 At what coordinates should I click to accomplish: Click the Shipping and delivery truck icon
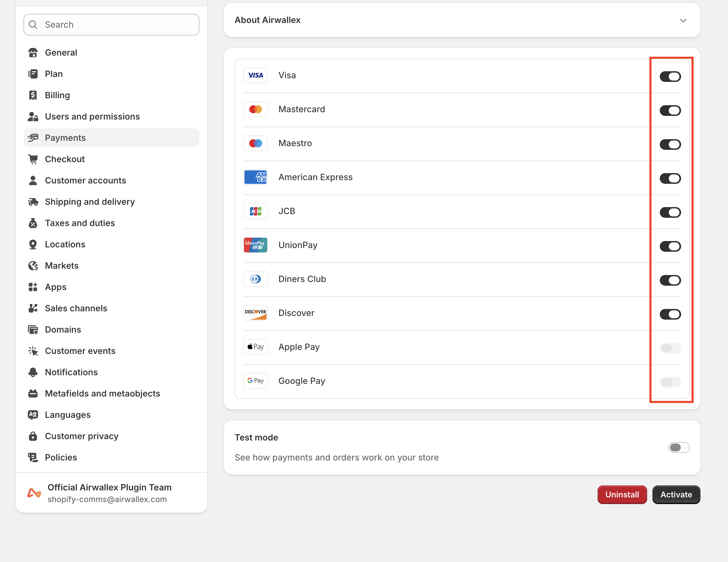[x=33, y=202]
